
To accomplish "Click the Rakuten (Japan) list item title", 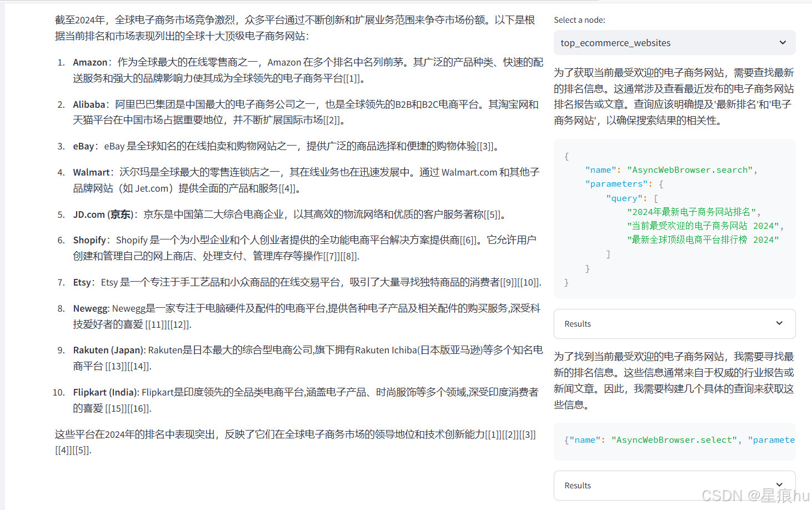I will [x=108, y=350].
